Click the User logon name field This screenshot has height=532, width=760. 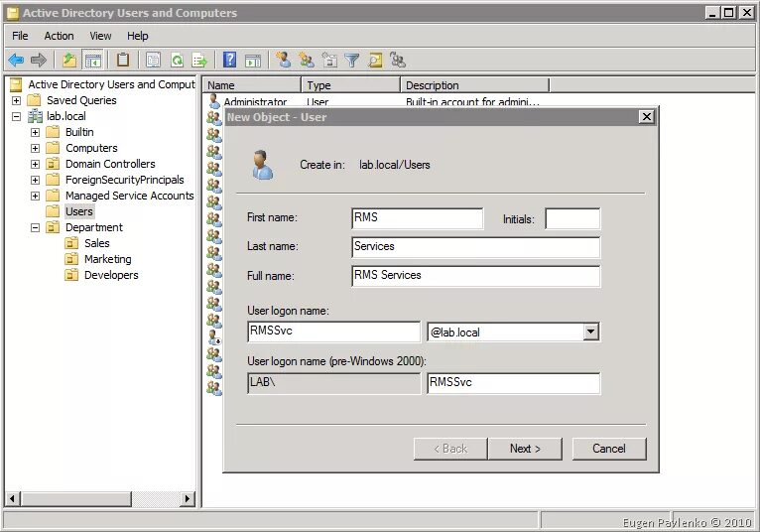tap(333, 332)
